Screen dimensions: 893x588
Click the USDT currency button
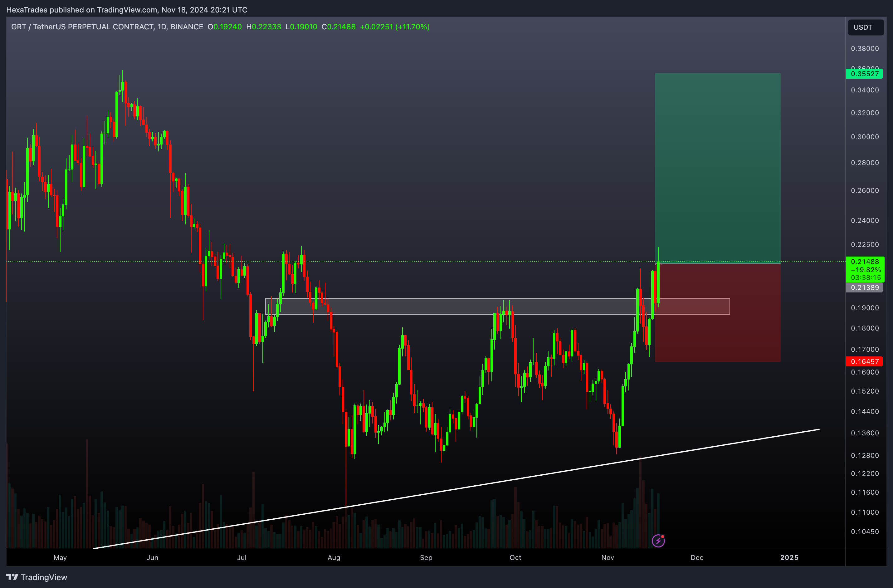point(866,27)
